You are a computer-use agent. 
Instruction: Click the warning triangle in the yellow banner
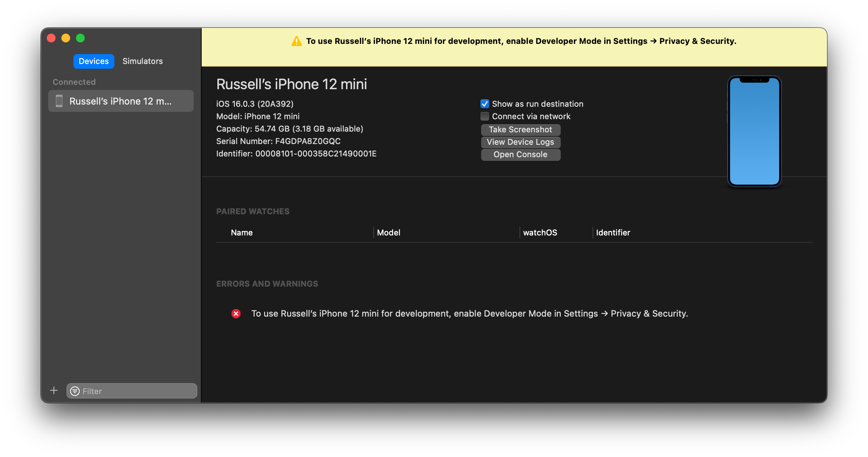tap(296, 41)
